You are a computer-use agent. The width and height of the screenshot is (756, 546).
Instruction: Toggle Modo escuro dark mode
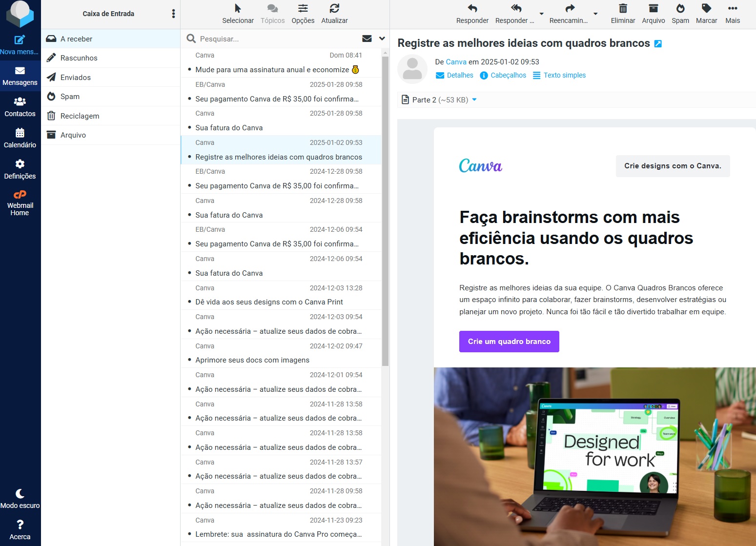pos(20,499)
